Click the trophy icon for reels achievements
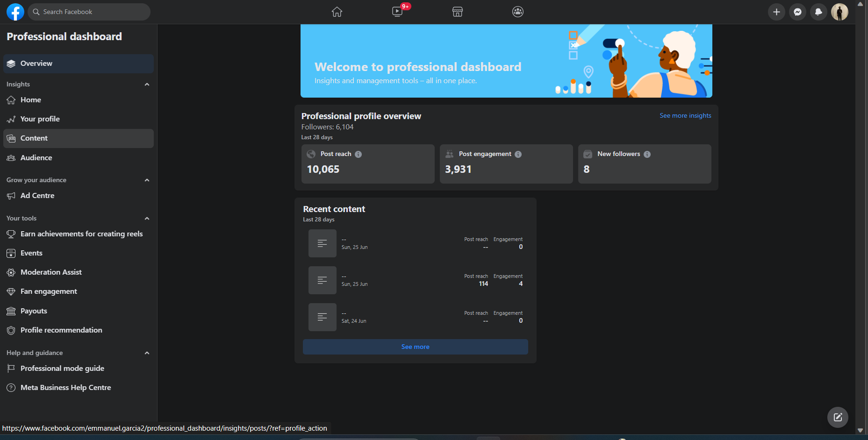 click(11, 234)
